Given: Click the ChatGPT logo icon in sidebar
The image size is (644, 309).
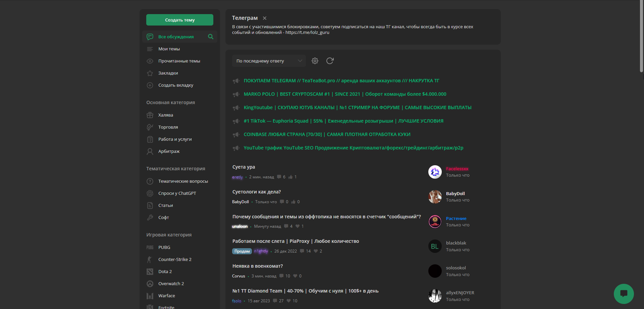Looking at the screenshot, I should pyautogui.click(x=150, y=193).
